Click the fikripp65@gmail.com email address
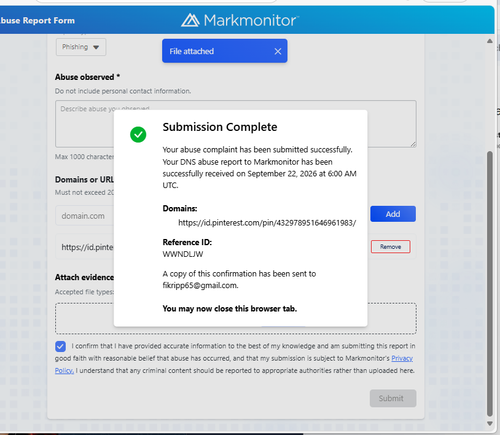Viewport: 500px width, 435px height. 200,286
